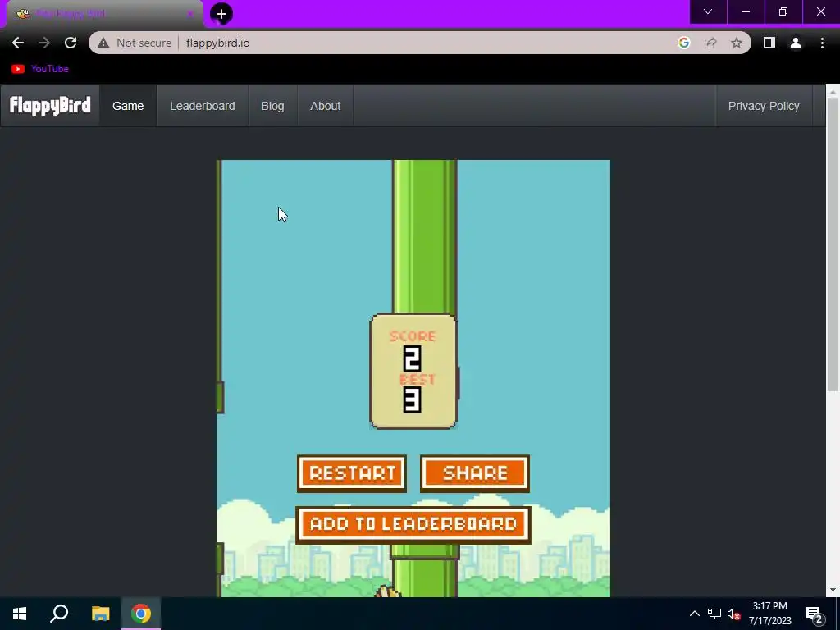Open the notification center icon
The width and height of the screenshot is (840, 630).
point(815,614)
